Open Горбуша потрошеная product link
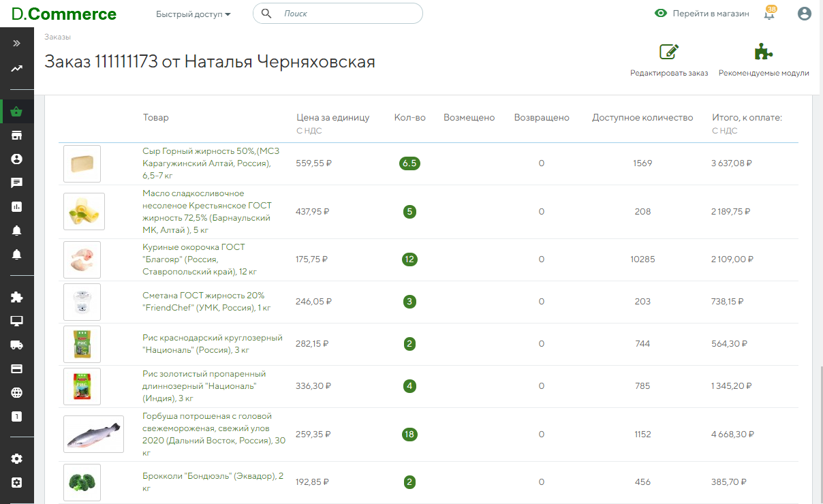 pyautogui.click(x=214, y=435)
